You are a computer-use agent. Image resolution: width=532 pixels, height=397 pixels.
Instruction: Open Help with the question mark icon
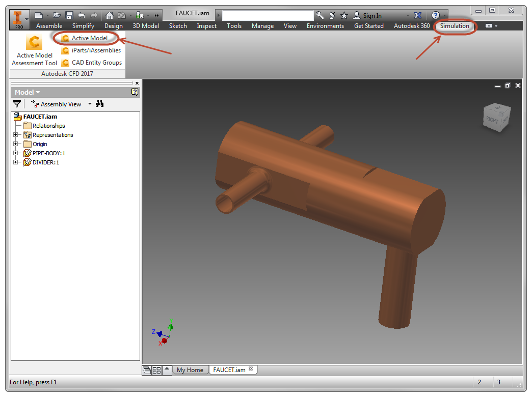(x=436, y=15)
